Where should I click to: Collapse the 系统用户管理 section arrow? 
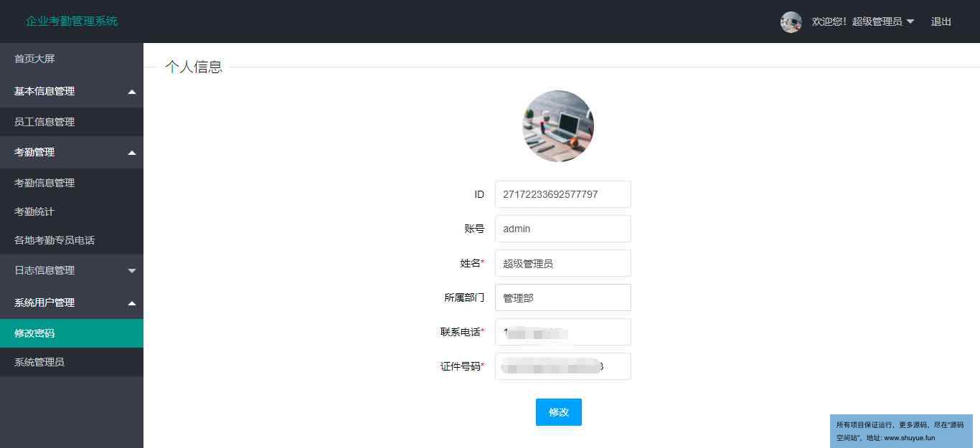click(131, 303)
